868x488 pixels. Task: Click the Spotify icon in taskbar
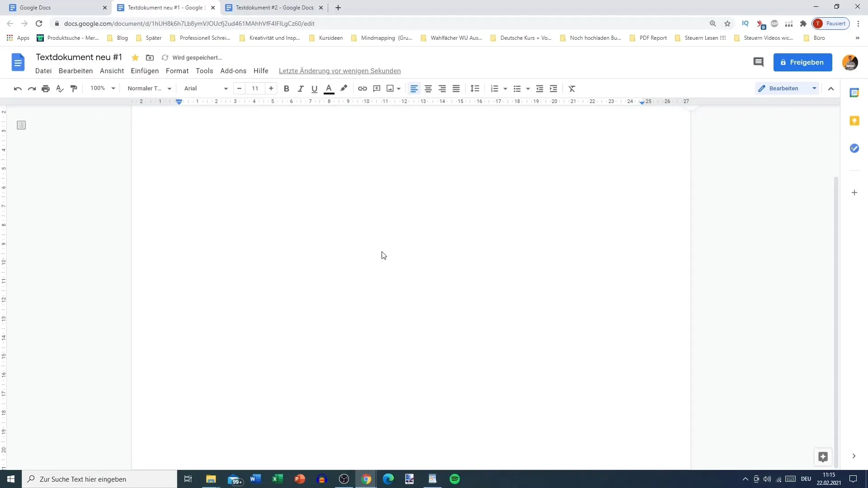[455, 479]
